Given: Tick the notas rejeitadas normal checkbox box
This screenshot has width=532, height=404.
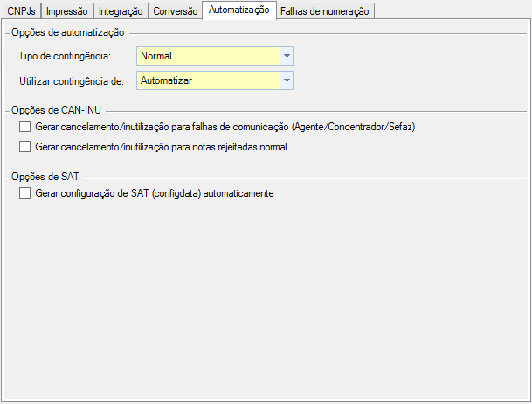Looking at the screenshot, I should click(x=24, y=147).
